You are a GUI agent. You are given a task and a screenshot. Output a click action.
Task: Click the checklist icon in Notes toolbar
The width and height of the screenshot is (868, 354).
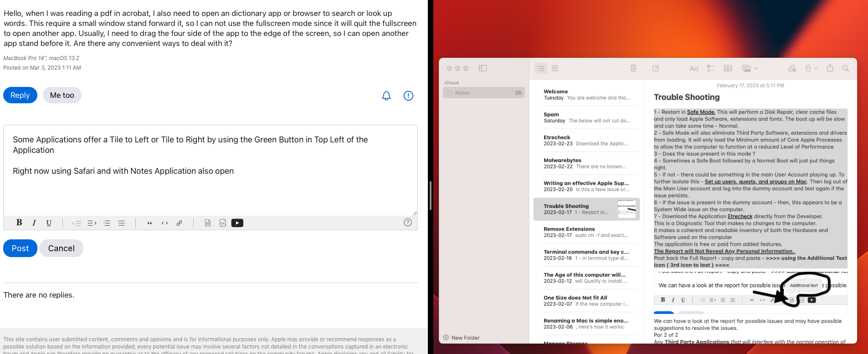(x=711, y=68)
